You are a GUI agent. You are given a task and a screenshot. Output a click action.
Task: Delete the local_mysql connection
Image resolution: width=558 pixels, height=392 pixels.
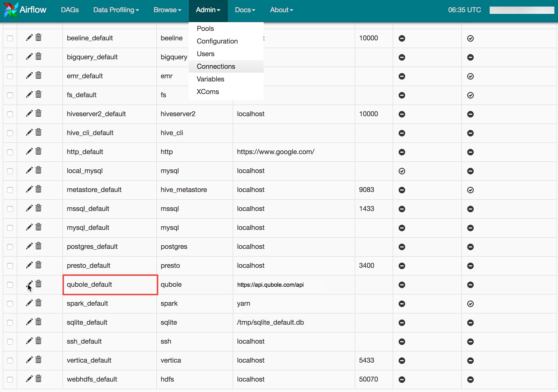(38, 170)
